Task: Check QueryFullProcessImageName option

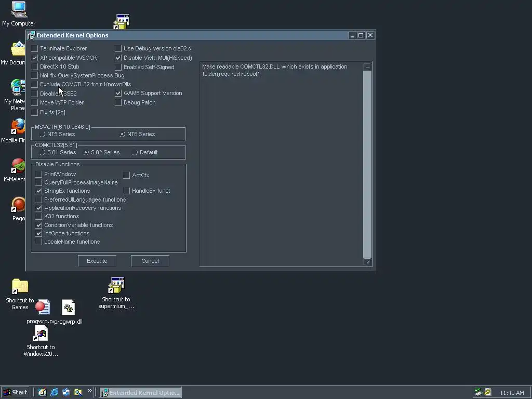Action: coord(38,182)
